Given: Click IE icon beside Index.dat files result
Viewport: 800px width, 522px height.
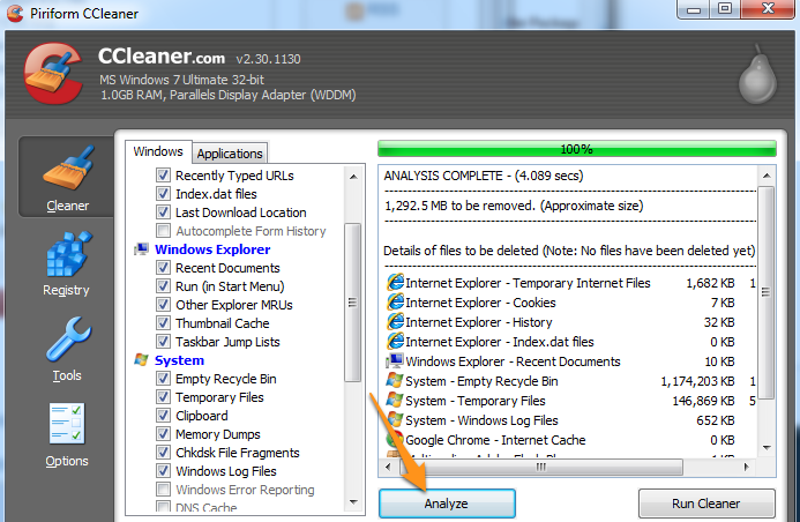Looking at the screenshot, I should click(395, 341).
